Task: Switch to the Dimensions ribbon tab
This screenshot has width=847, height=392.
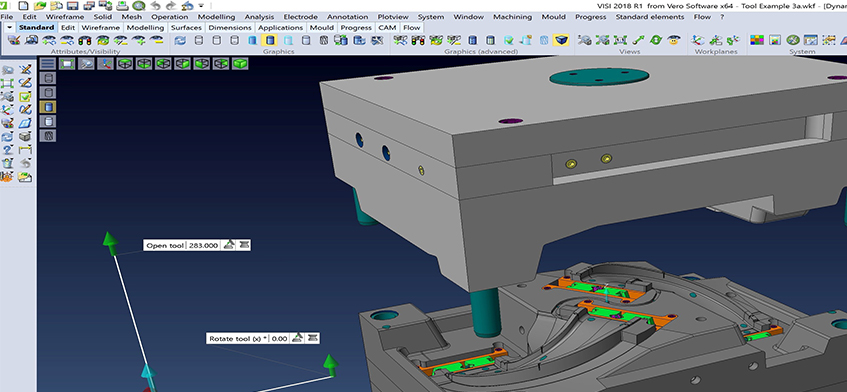Action: (230, 28)
